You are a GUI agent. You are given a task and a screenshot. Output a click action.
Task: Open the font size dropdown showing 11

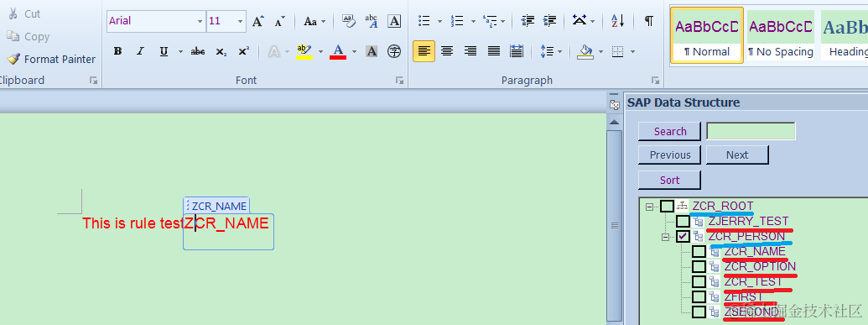240,22
